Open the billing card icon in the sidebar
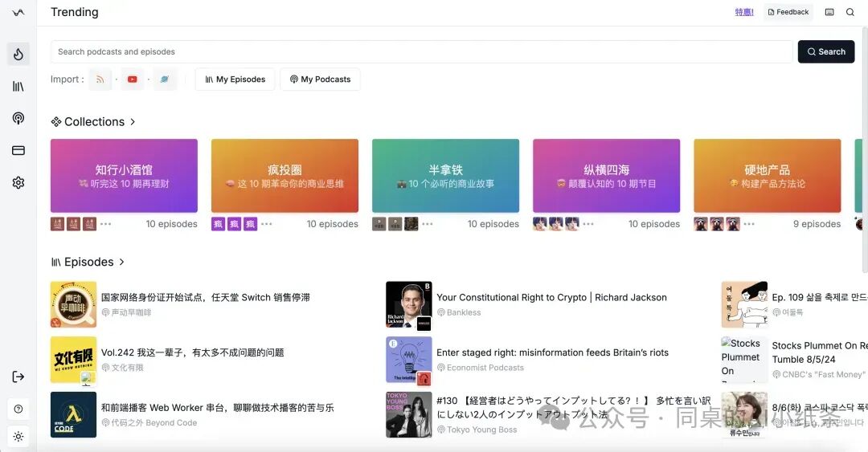 pyautogui.click(x=18, y=150)
